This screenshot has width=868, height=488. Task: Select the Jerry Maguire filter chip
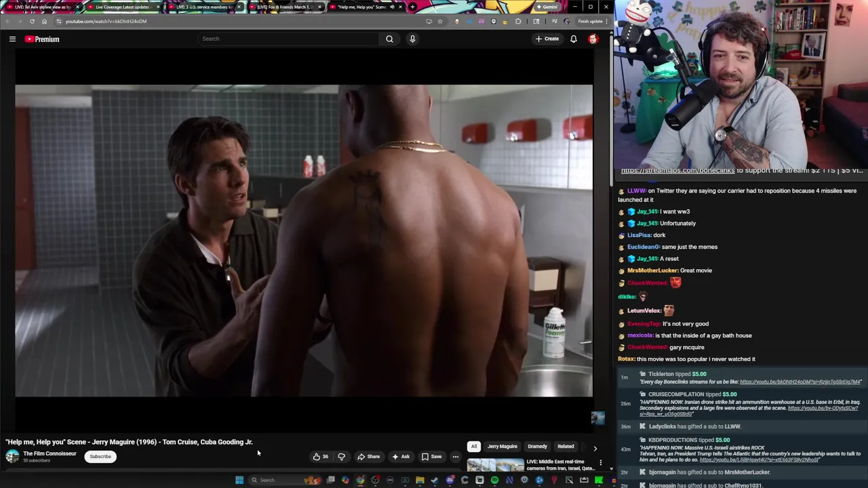[502, 447]
